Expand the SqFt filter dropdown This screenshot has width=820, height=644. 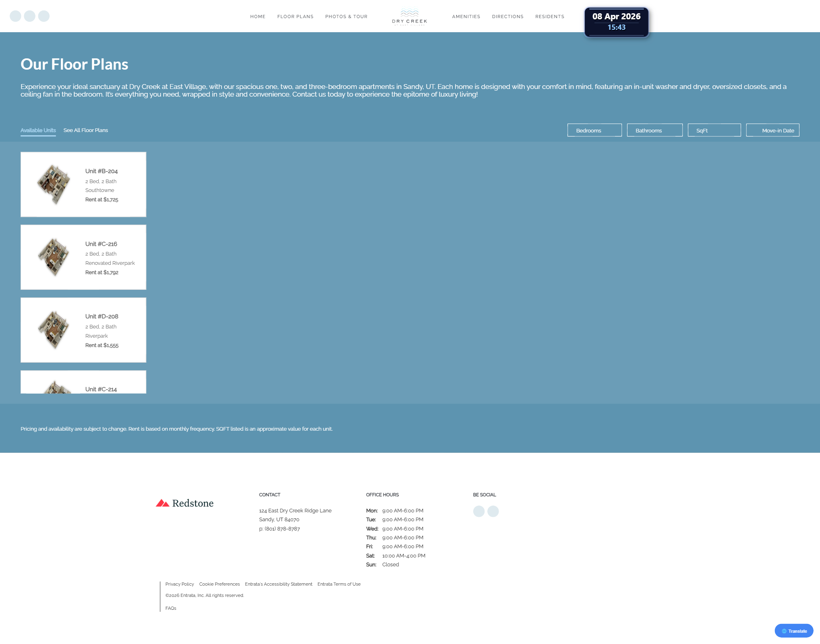click(714, 130)
